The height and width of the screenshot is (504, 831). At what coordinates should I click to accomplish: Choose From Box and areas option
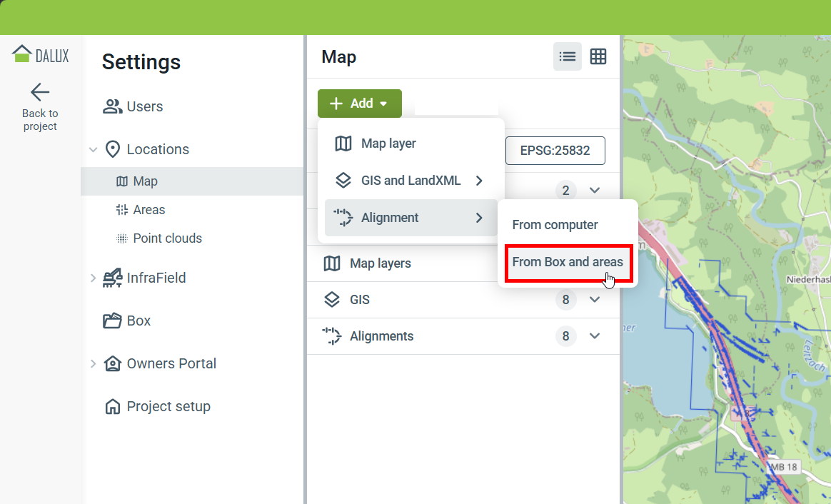coord(568,262)
